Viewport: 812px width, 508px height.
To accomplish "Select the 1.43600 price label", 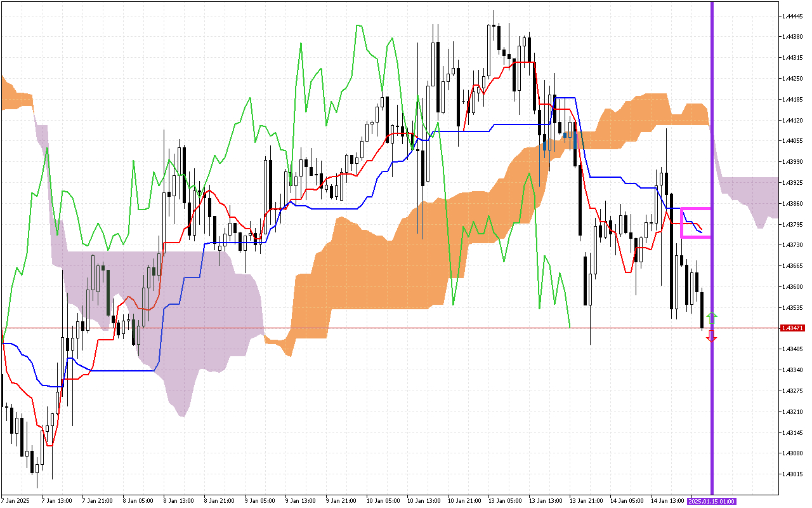I will coord(793,286).
